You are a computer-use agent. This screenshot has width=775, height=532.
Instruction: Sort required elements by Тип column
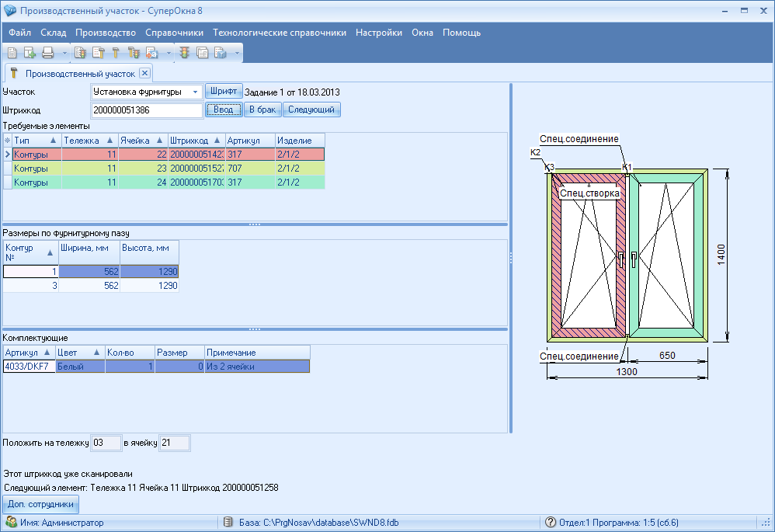tap(36, 141)
